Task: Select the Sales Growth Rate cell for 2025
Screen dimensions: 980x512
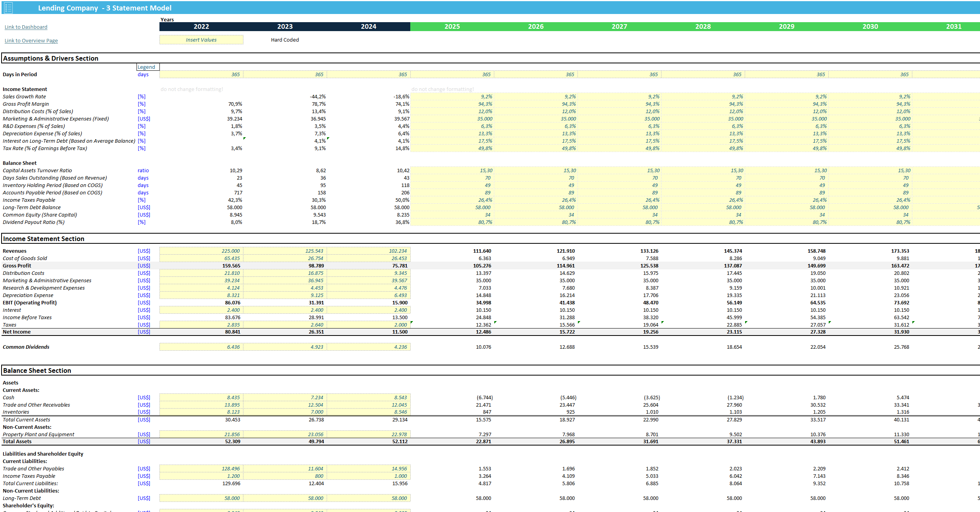Action: point(451,96)
